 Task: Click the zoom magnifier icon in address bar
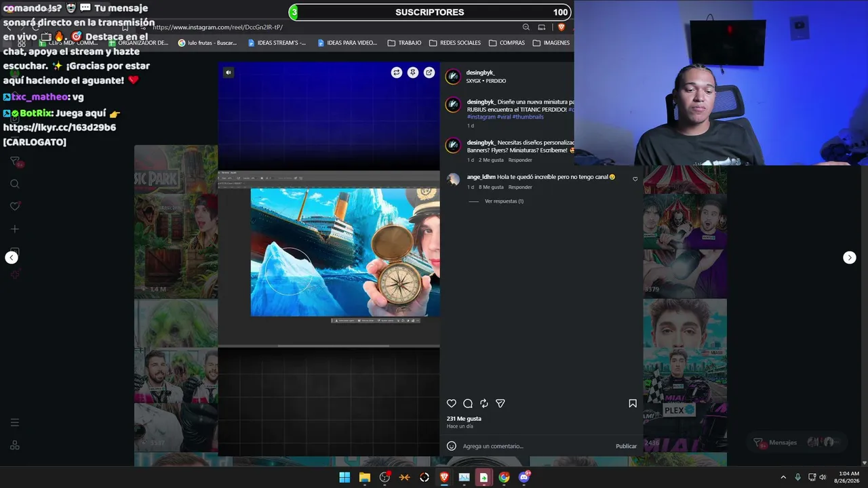[526, 27]
